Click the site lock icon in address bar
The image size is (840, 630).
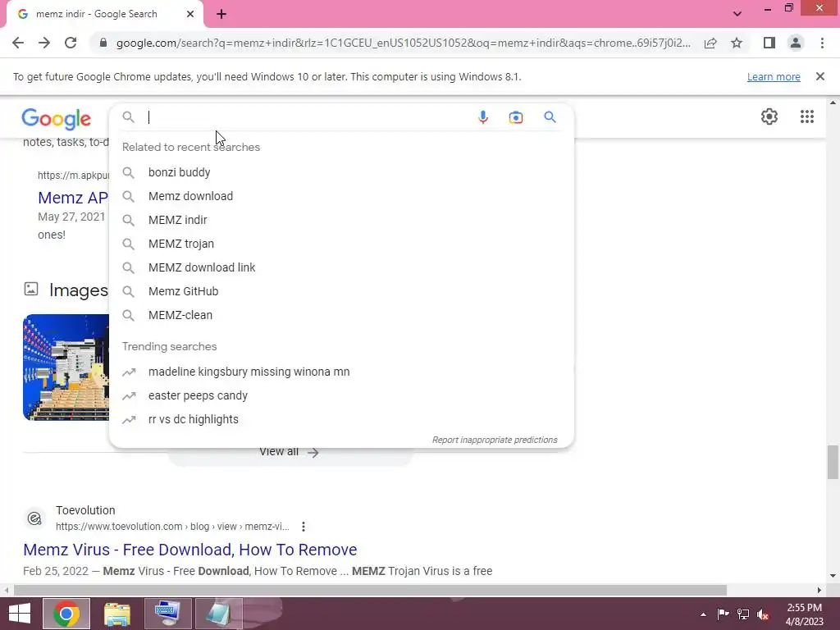click(103, 43)
